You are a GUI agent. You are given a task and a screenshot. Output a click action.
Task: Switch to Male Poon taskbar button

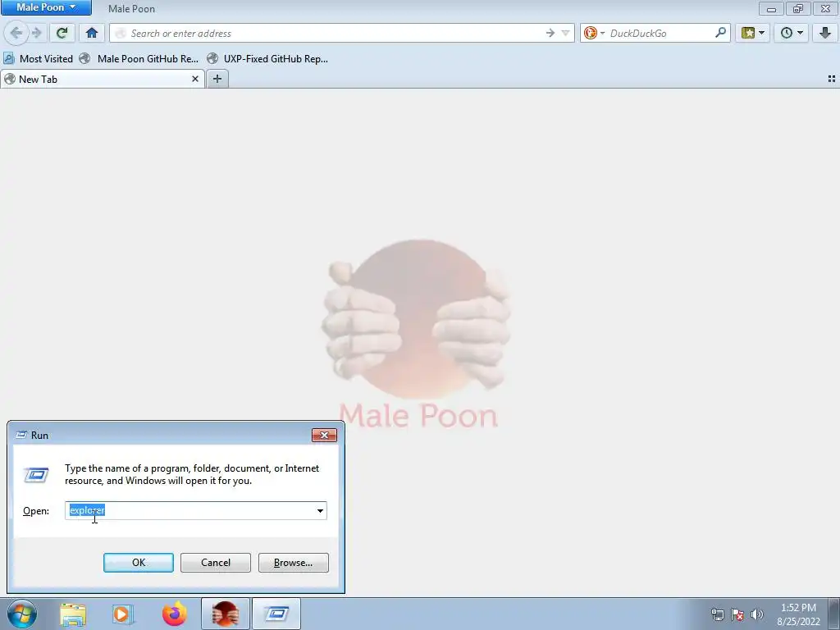(225, 614)
